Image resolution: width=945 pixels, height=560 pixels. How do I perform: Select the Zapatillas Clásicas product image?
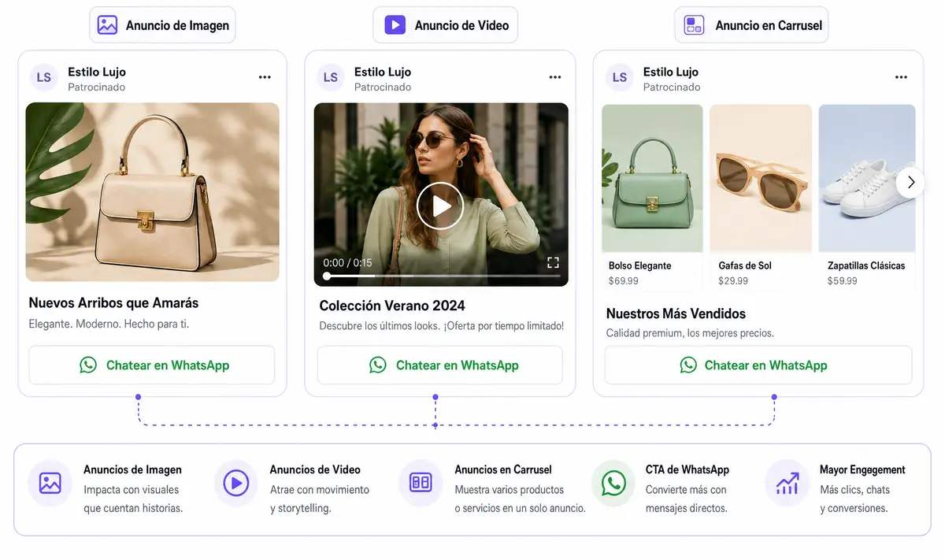click(x=867, y=179)
